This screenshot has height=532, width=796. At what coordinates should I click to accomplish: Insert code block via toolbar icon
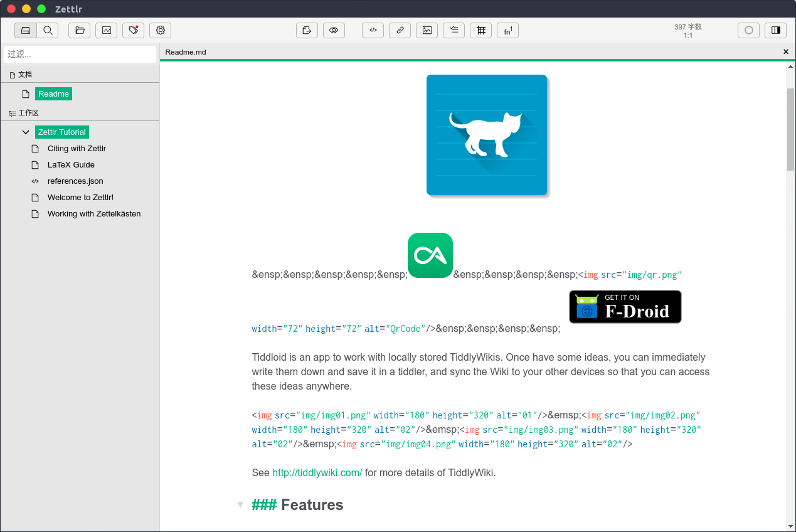coord(373,30)
